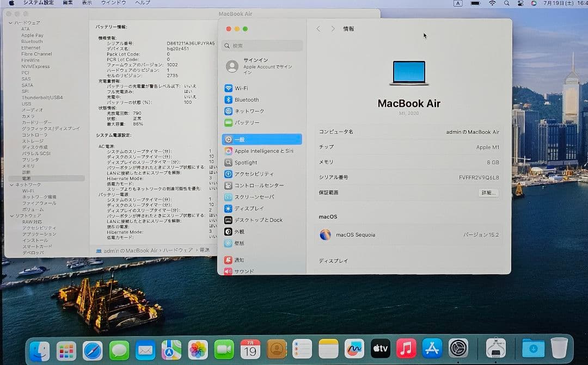Open デスクトップとDock settings
The image size is (588, 365).
coord(262,220)
